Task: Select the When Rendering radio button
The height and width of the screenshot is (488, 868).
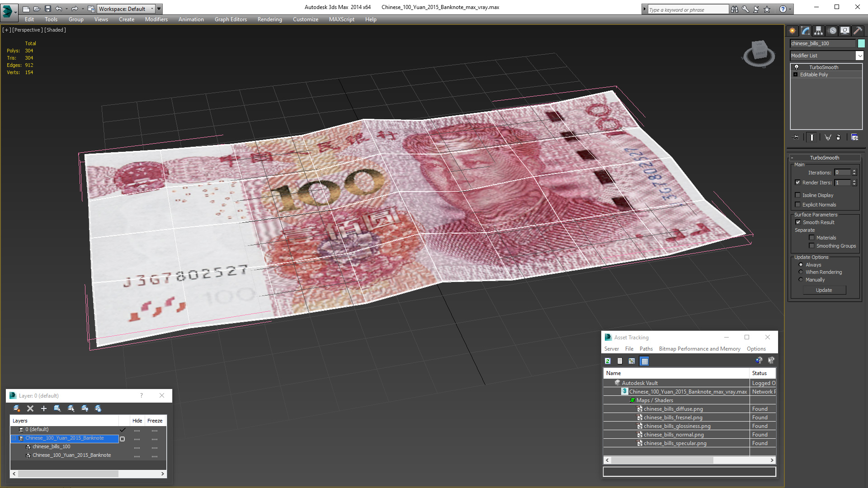Action: pos(801,272)
